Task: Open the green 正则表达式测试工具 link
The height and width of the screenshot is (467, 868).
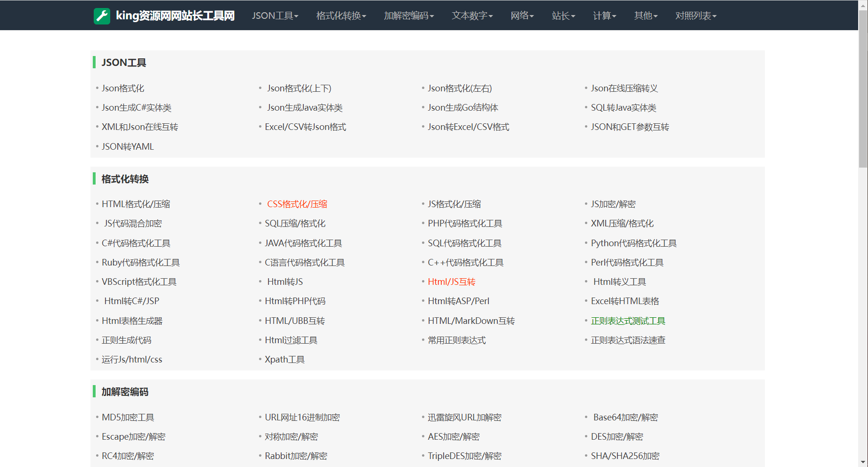Action: point(628,321)
